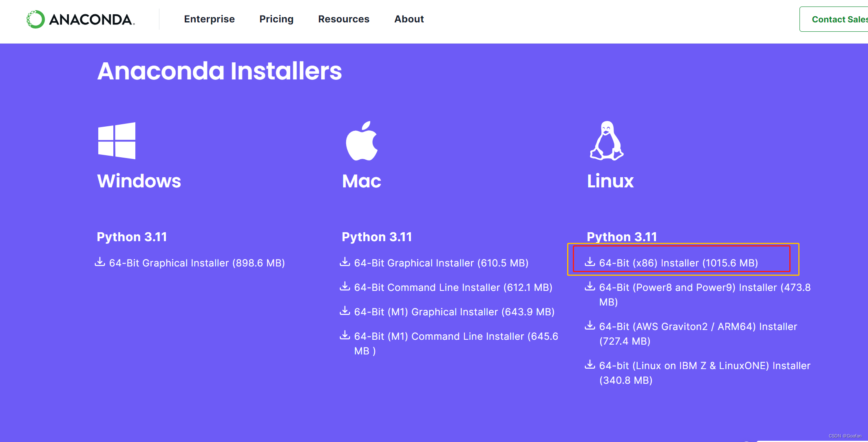Click download icon beside Windows Graphical Installer
The height and width of the screenshot is (442, 868).
point(100,262)
